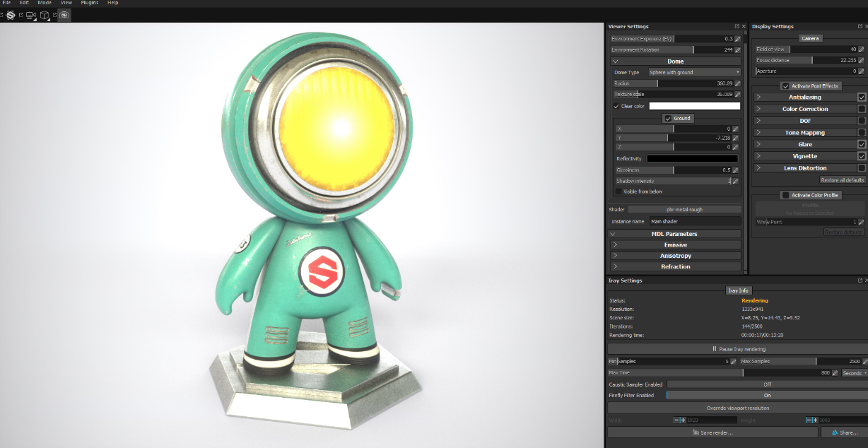Click Pause Iray rendering button
This screenshot has height=448, width=868.
coord(738,349)
